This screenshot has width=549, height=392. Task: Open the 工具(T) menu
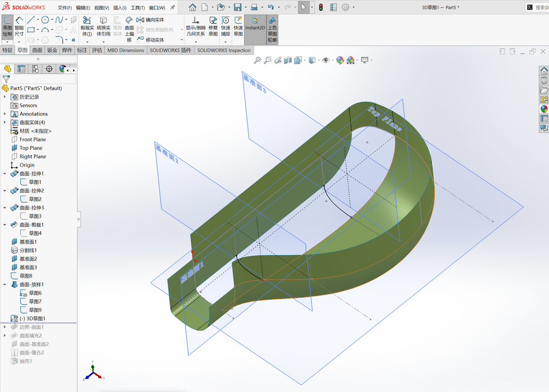[x=138, y=7]
